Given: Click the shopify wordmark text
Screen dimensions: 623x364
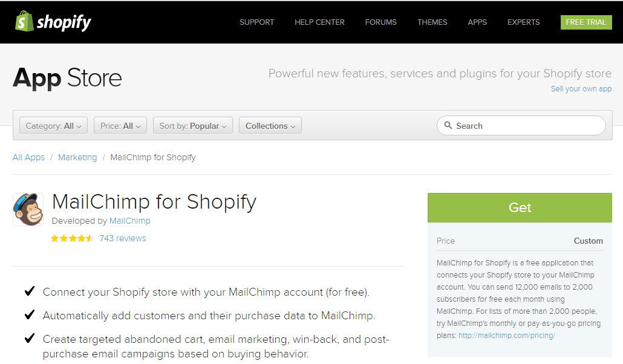Looking at the screenshot, I should coord(64,22).
